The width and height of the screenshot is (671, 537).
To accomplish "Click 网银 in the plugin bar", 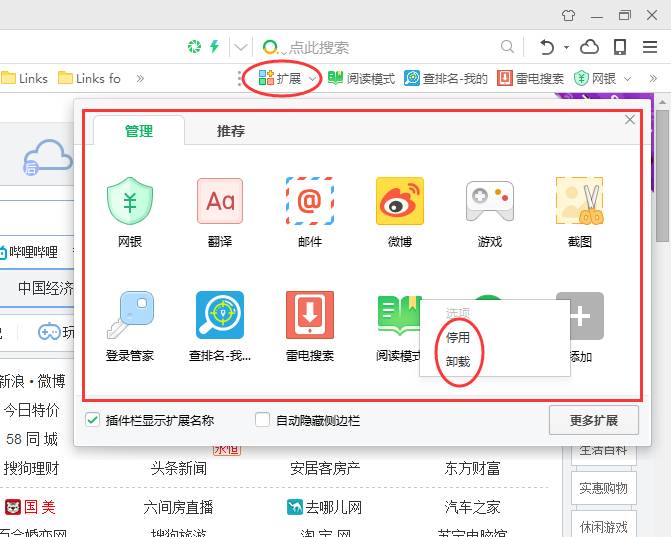I will (595, 79).
